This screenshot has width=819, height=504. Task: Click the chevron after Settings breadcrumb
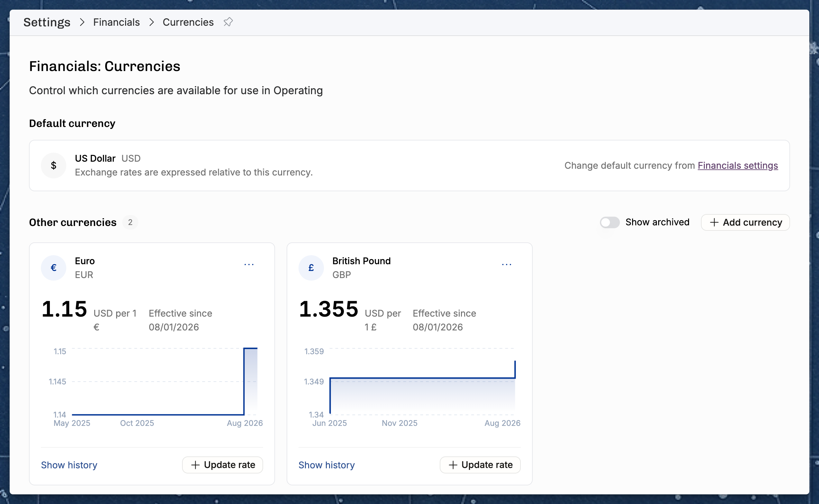tap(82, 22)
